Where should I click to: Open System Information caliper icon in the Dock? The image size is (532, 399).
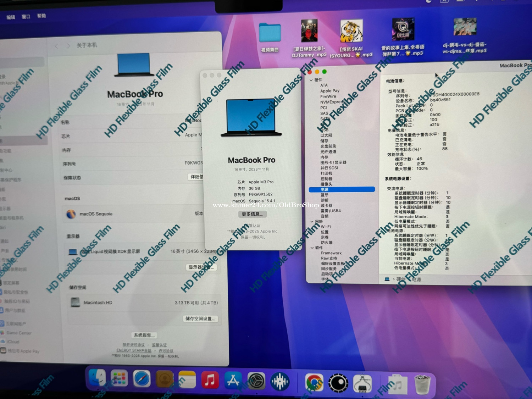[362, 384]
